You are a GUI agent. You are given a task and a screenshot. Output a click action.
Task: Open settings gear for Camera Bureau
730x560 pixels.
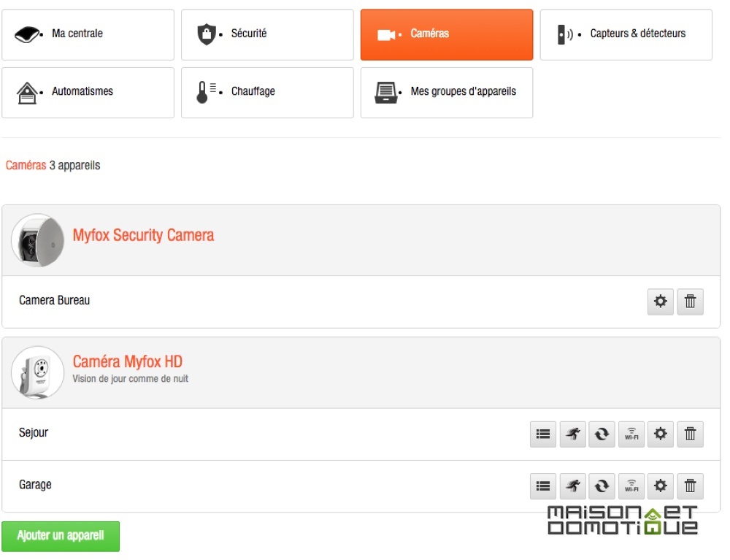[660, 302]
